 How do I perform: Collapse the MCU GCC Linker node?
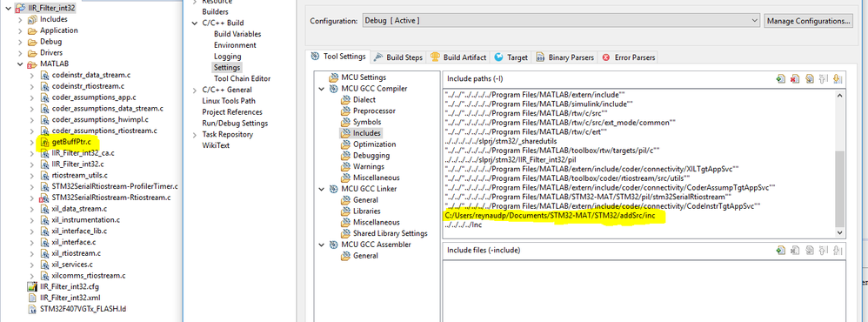pyautogui.click(x=322, y=189)
